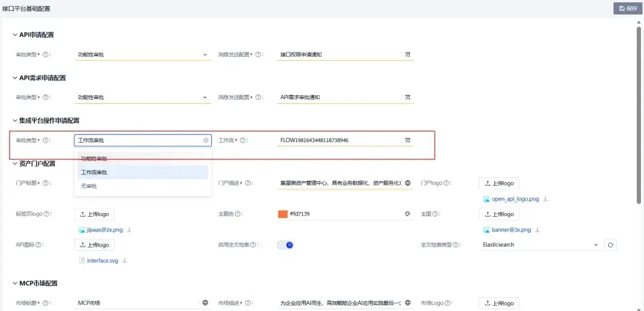Screen dimensions: 644x311
Task: Download interface.svg via its download icon
Action: [125, 260]
